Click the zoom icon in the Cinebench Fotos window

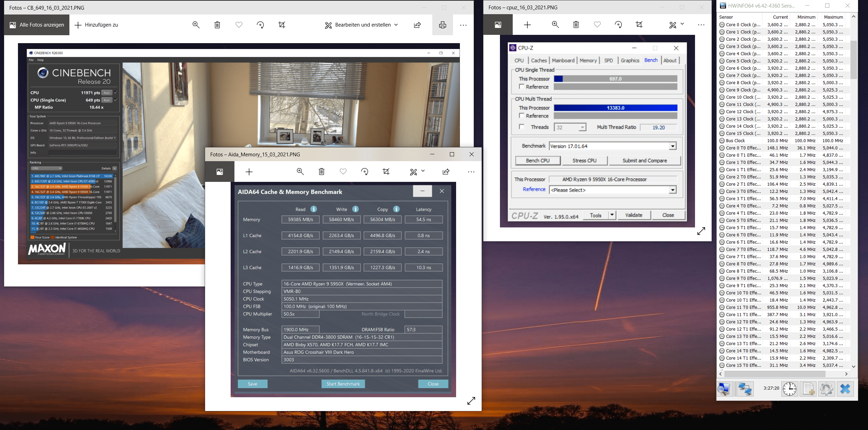click(x=196, y=25)
